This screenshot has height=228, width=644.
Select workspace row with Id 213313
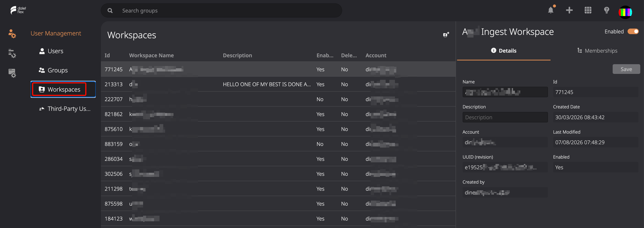point(278,84)
